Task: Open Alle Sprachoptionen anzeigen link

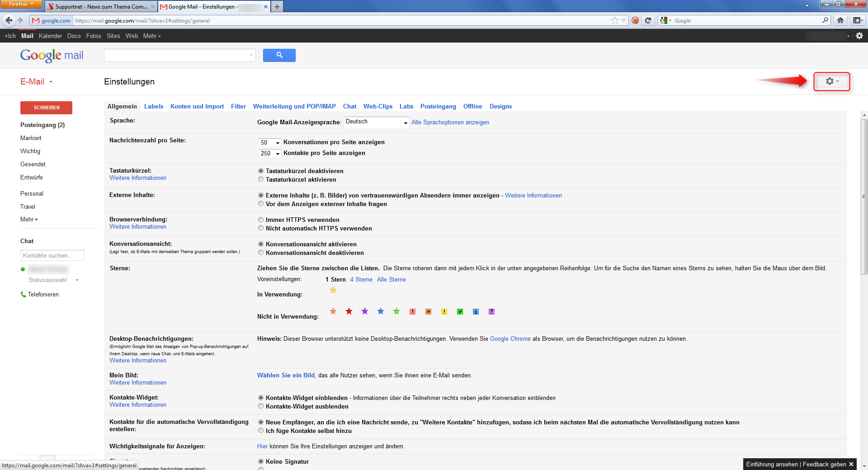Action: point(450,122)
